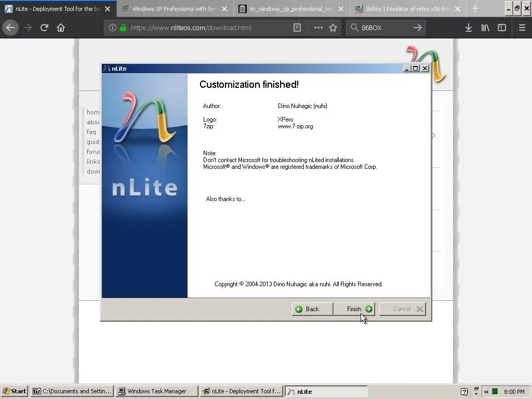Close the nLite dialog window
The height and width of the screenshot is (399, 532).
[x=425, y=69]
